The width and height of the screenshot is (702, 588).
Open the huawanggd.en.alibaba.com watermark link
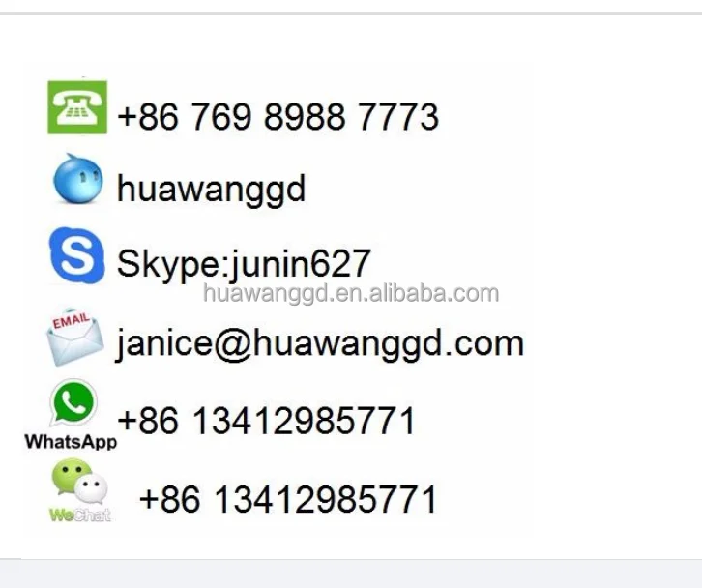point(351,294)
